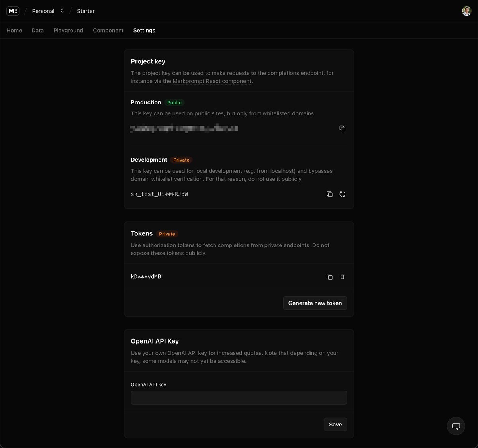The width and height of the screenshot is (478, 448).
Task: Copy the Development project key
Action: coord(329,194)
